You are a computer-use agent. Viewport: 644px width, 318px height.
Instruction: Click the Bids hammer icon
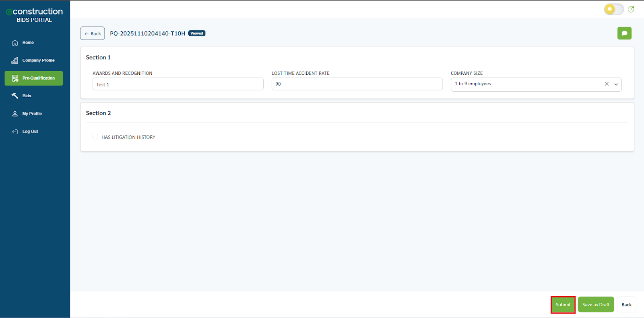[15, 96]
